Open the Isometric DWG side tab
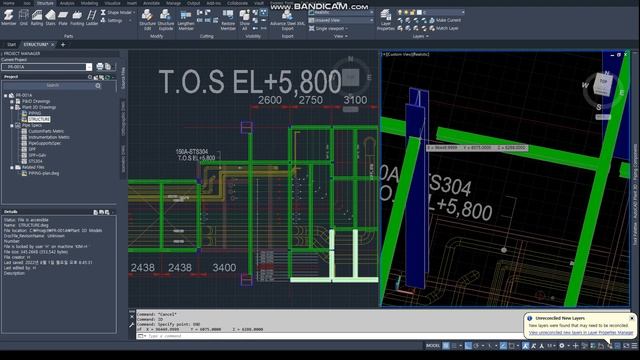The image size is (640, 360). tap(123, 158)
